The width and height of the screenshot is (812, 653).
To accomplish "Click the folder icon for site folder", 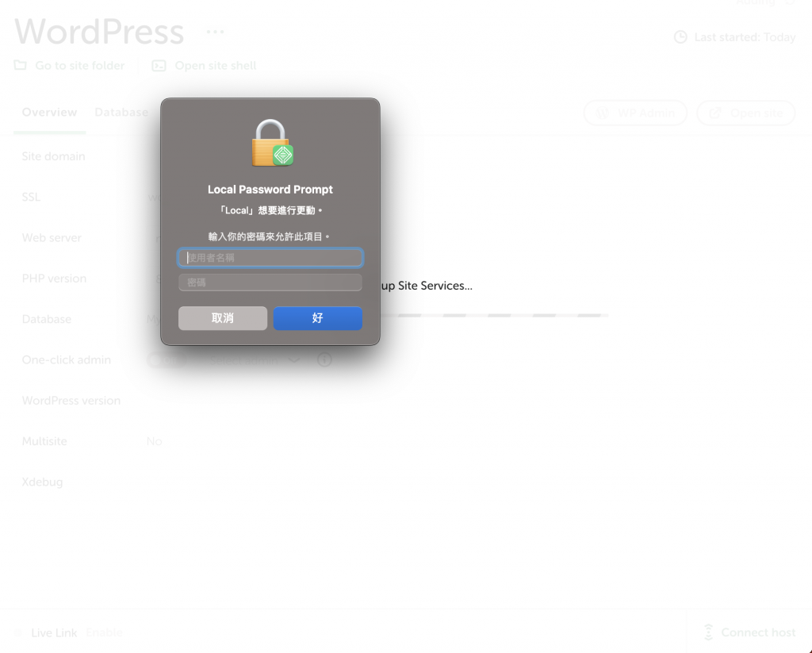I will 20,65.
